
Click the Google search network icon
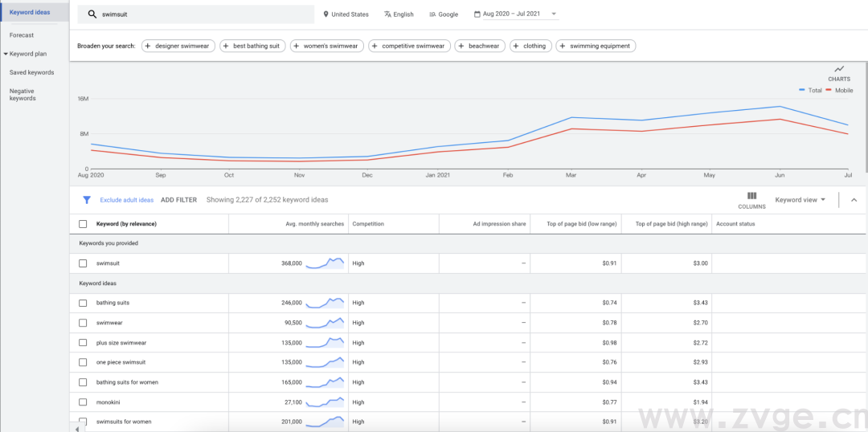pyautogui.click(x=432, y=14)
